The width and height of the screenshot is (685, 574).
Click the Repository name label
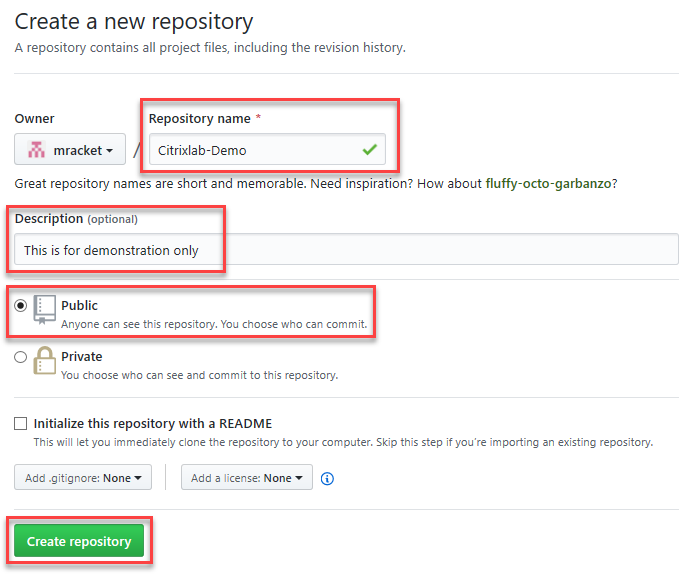pos(200,118)
